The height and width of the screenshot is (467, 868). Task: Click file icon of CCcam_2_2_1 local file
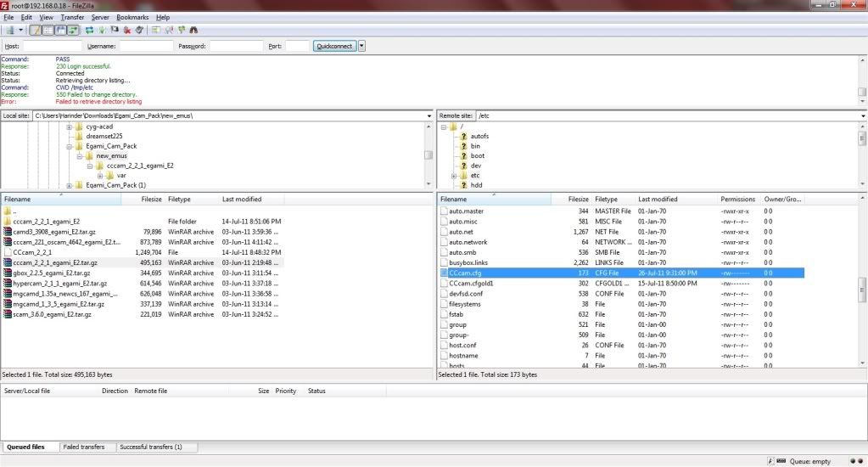(x=7, y=252)
